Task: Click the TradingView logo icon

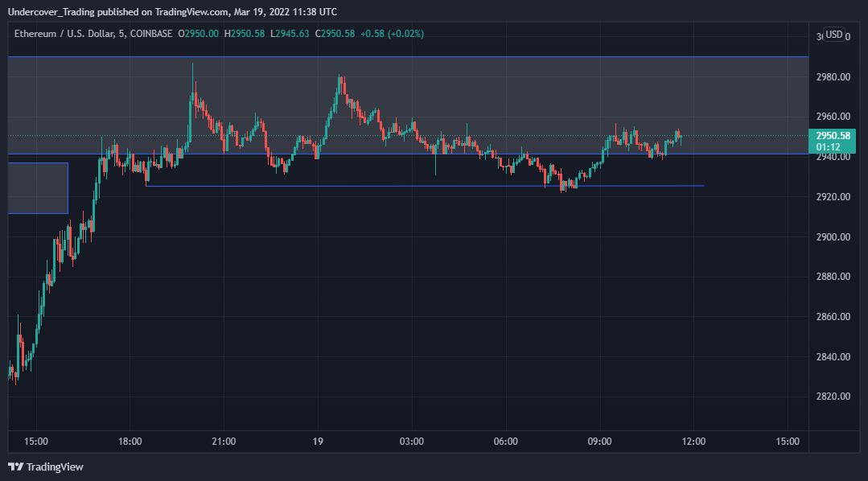Action: point(15,467)
